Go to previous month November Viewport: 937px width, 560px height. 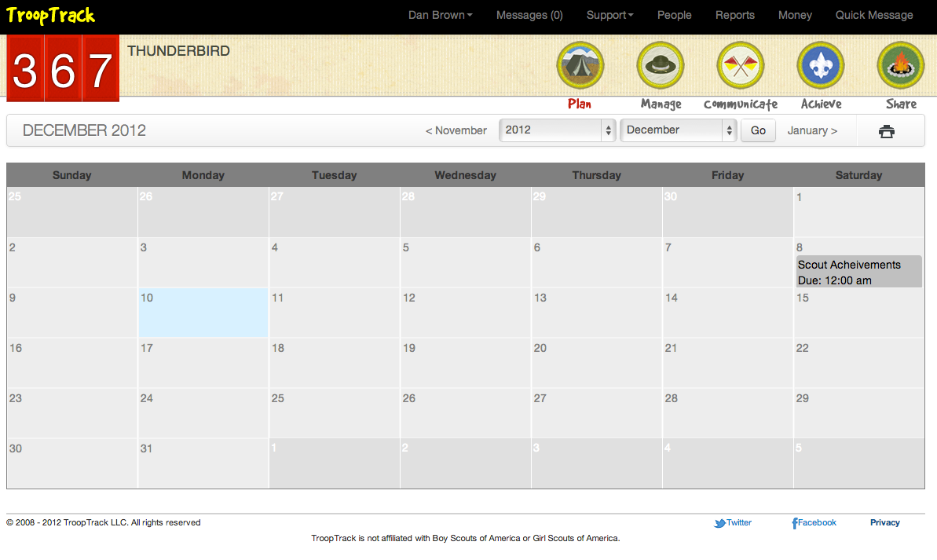pyautogui.click(x=456, y=130)
